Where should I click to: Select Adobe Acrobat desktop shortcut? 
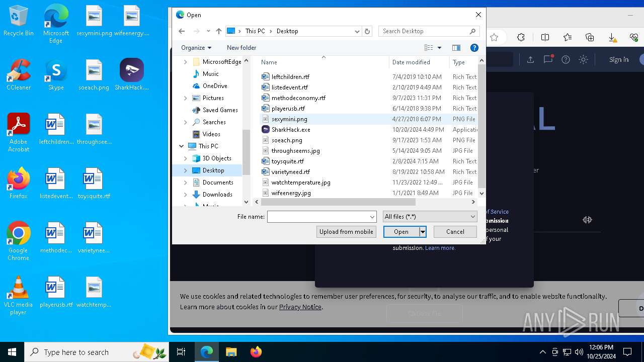[x=18, y=132]
